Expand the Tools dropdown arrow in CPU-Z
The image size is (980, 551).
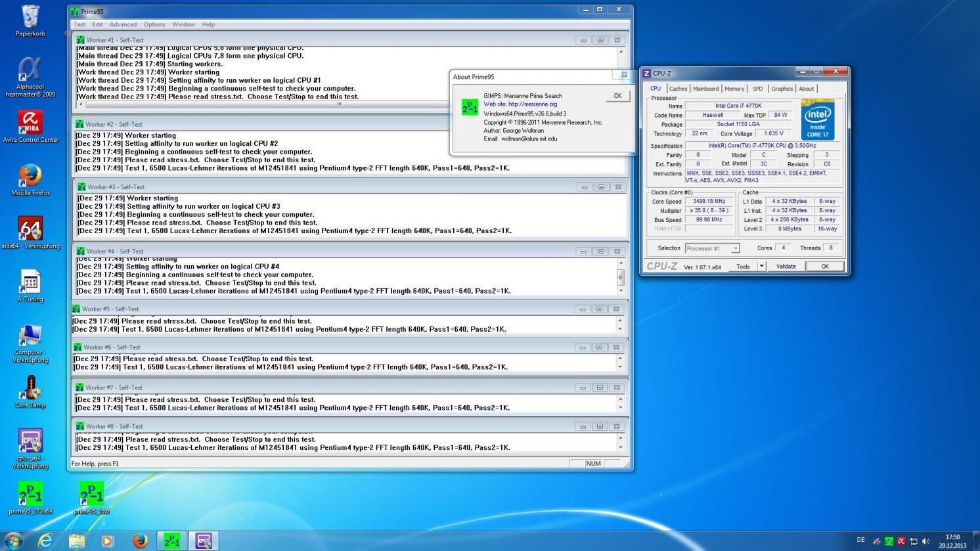(762, 267)
